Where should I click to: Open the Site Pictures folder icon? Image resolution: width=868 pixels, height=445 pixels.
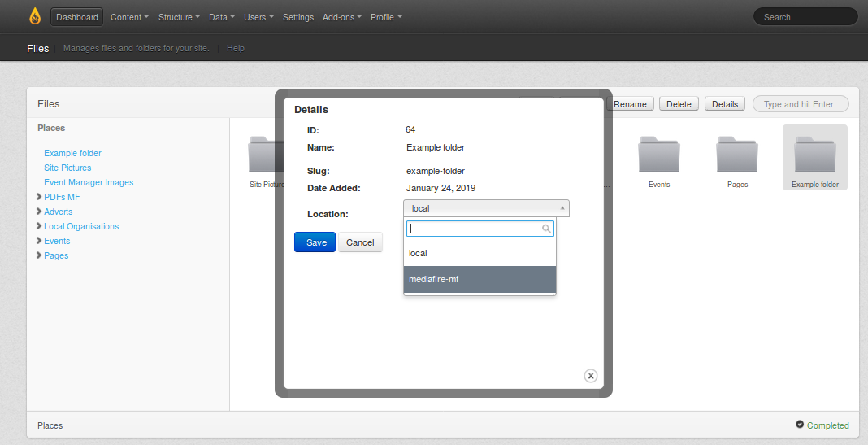pos(262,155)
